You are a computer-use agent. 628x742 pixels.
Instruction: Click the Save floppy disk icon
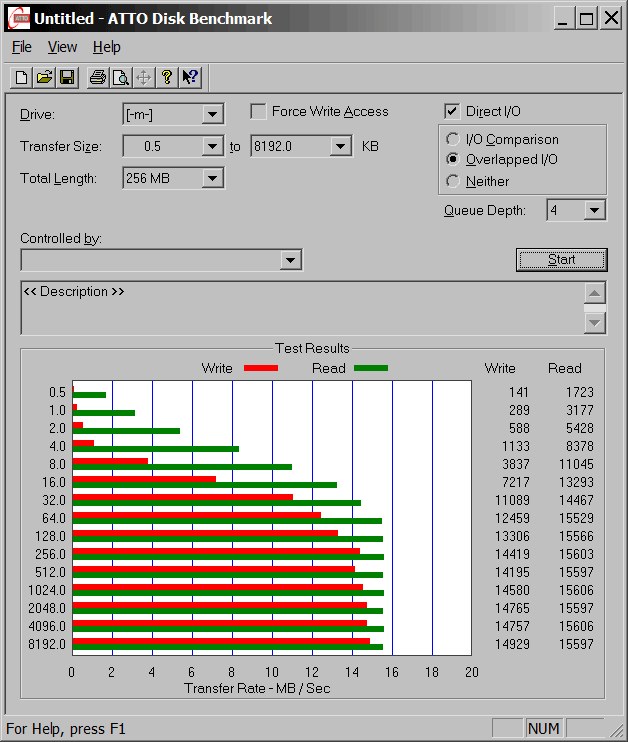click(67, 77)
